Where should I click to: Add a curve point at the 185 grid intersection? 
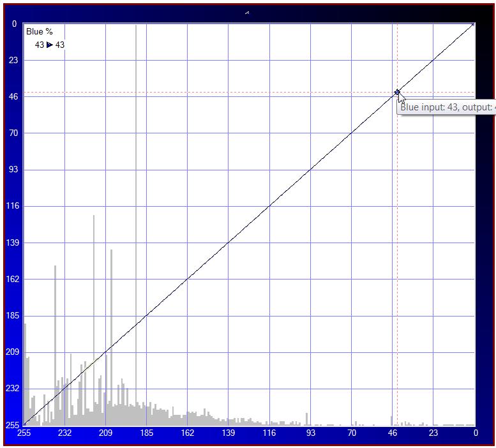click(146, 316)
